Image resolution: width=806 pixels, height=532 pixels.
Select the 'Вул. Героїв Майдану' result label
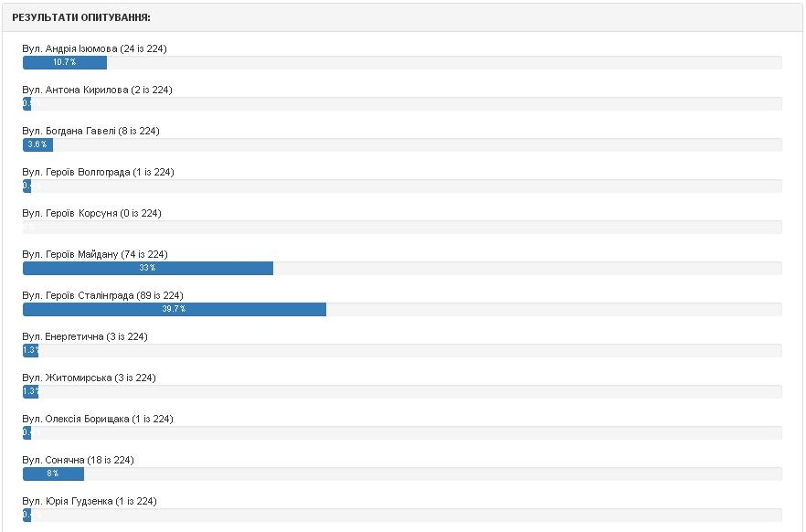[x=95, y=254]
